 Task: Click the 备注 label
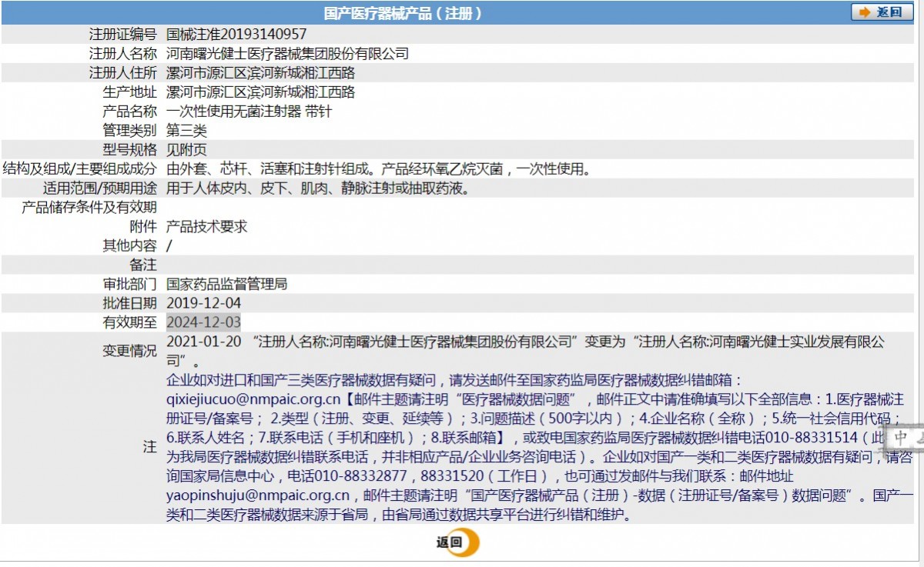143,265
